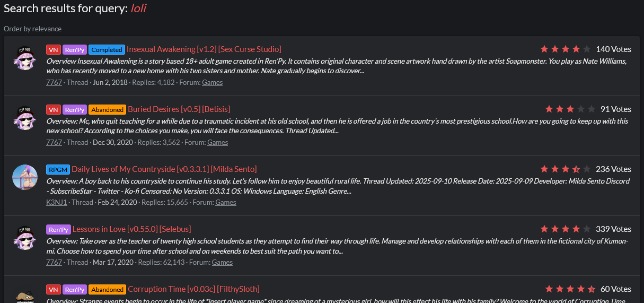
Task: Click K3NJ1's round profile avatar
Action: click(x=24, y=177)
